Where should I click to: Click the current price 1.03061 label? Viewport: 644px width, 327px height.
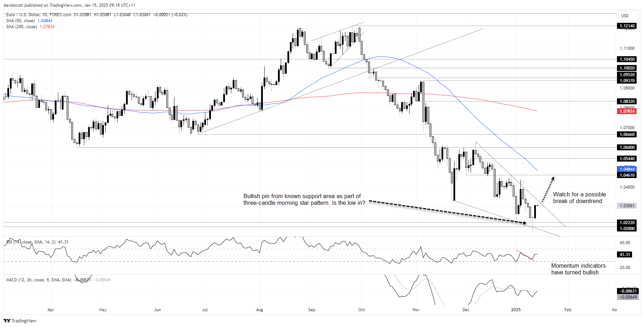[627, 206]
